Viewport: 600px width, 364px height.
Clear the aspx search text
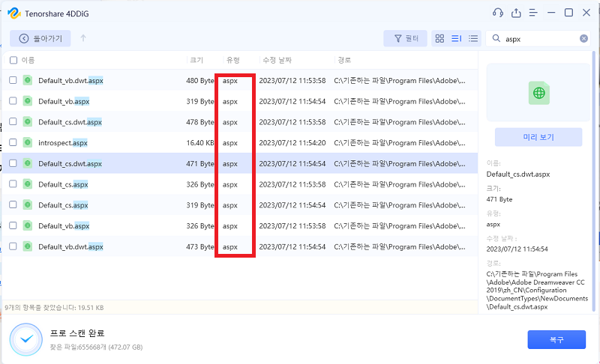(x=583, y=38)
